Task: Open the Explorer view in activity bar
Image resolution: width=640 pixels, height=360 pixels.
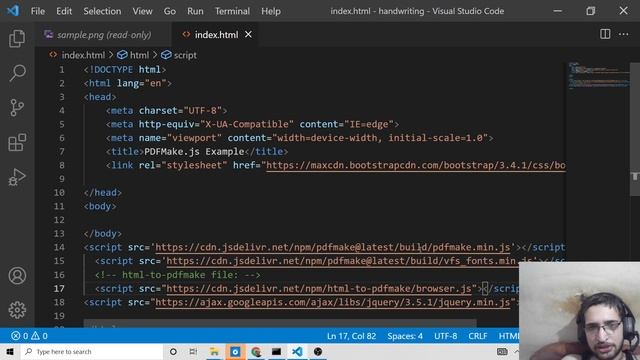Action: pos(17,38)
